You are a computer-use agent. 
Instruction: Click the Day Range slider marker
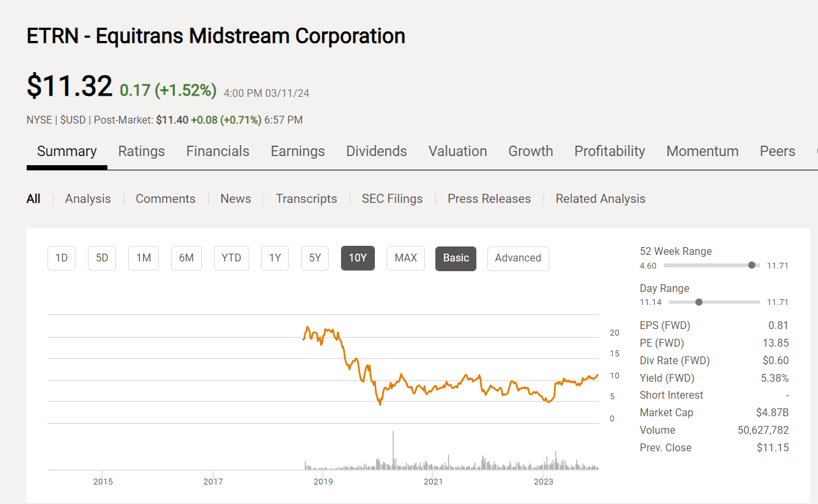point(699,302)
